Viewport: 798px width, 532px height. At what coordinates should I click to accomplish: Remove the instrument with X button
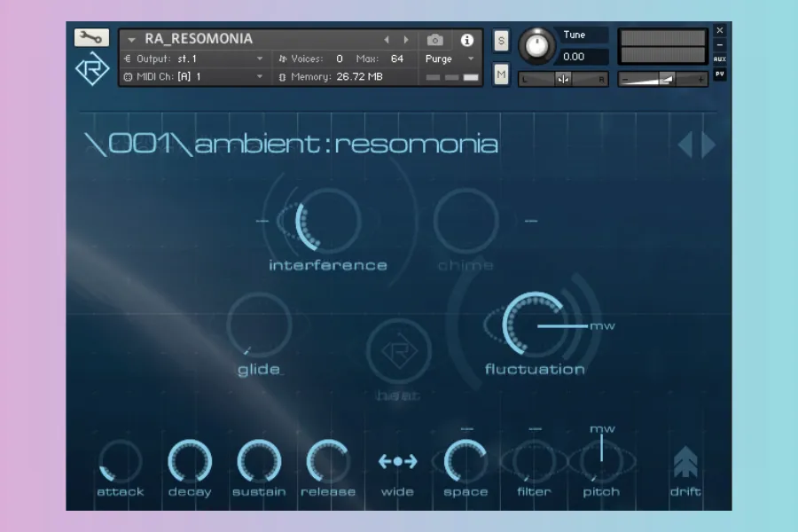pyautogui.click(x=720, y=30)
